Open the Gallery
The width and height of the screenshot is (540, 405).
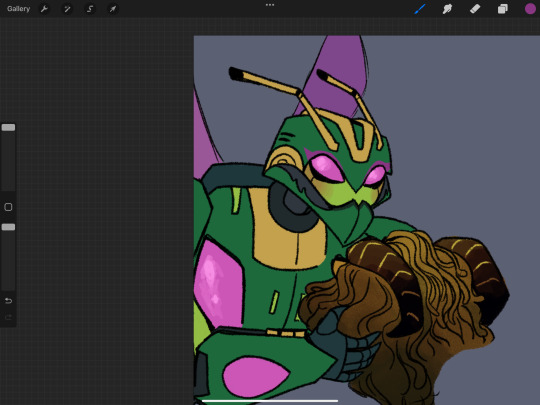coord(18,9)
